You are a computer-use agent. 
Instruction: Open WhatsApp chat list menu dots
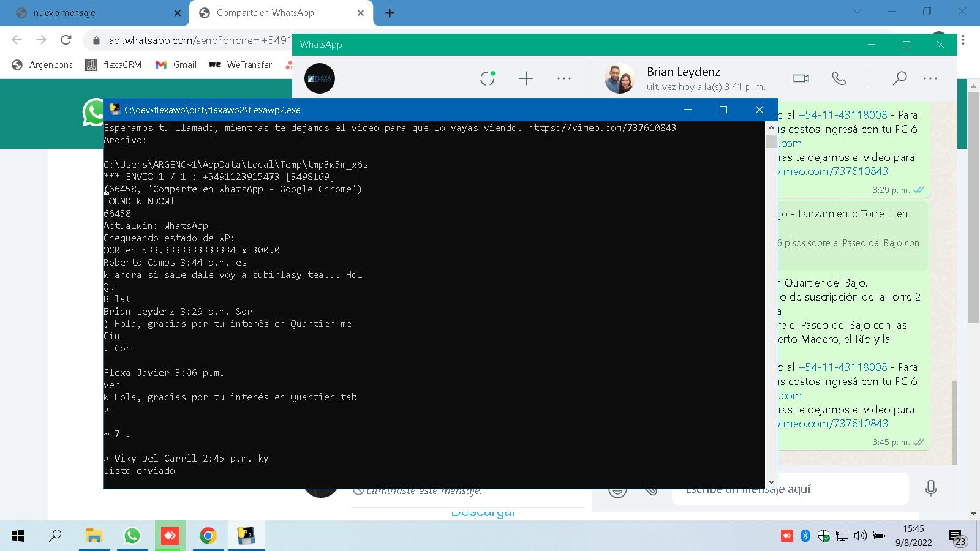(564, 78)
